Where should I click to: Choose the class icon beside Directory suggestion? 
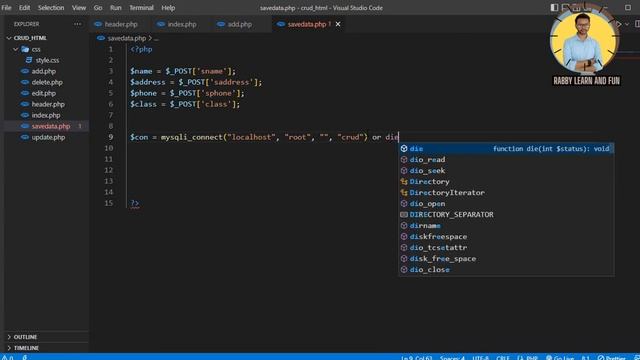point(404,182)
